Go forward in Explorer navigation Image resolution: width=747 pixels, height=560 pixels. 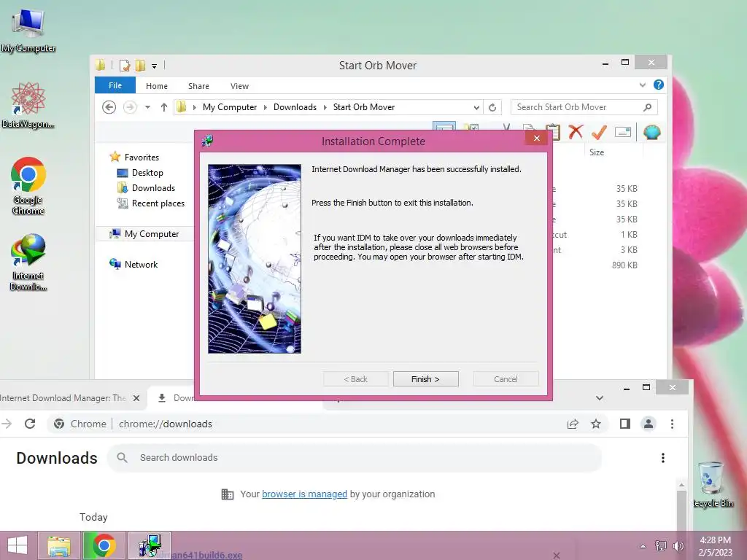point(130,107)
